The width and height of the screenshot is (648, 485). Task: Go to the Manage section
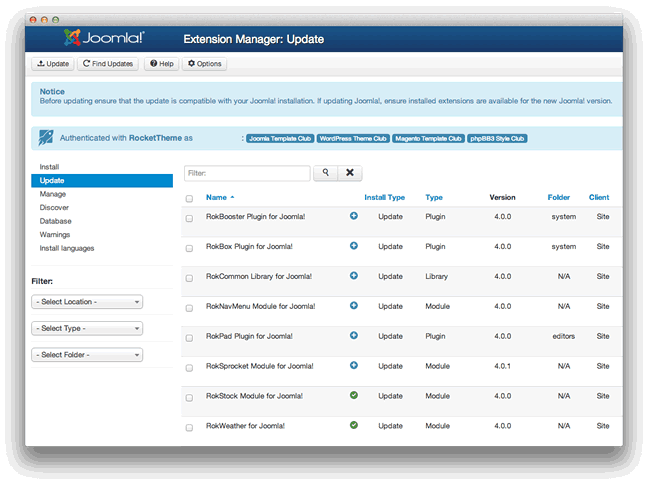tap(52, 194)
